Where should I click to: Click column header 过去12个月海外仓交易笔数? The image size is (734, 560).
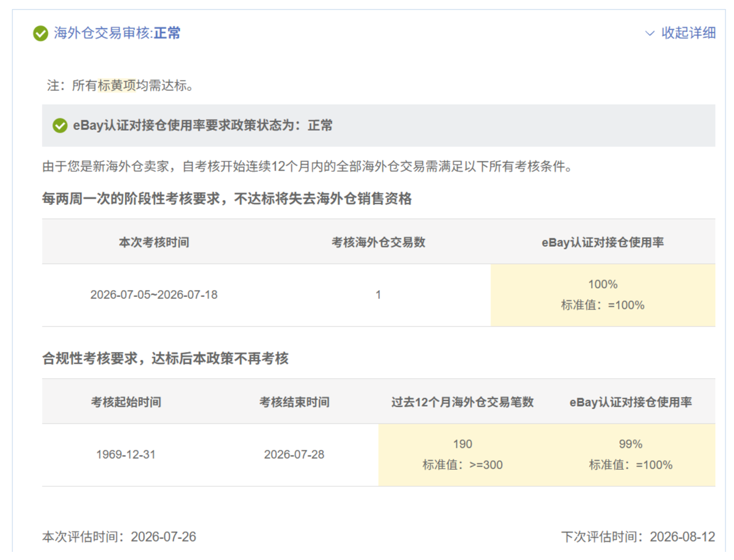(462, 402)
